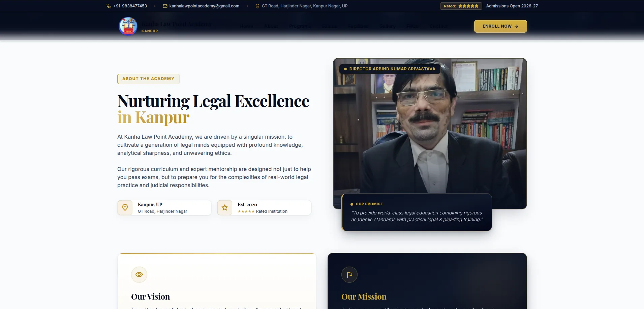644x309 pixels.
Task: Open the Faculties menu item
Action: pyautogui.click(x=358, y=26)
